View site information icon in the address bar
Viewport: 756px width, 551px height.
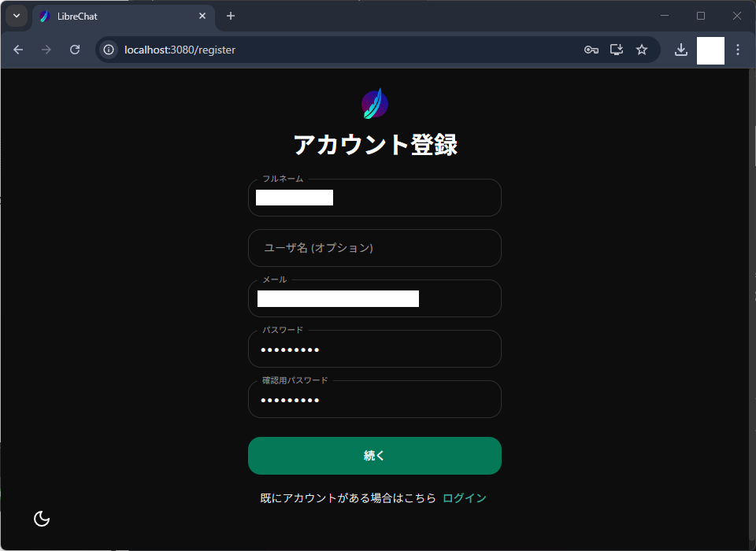[109, 50]
